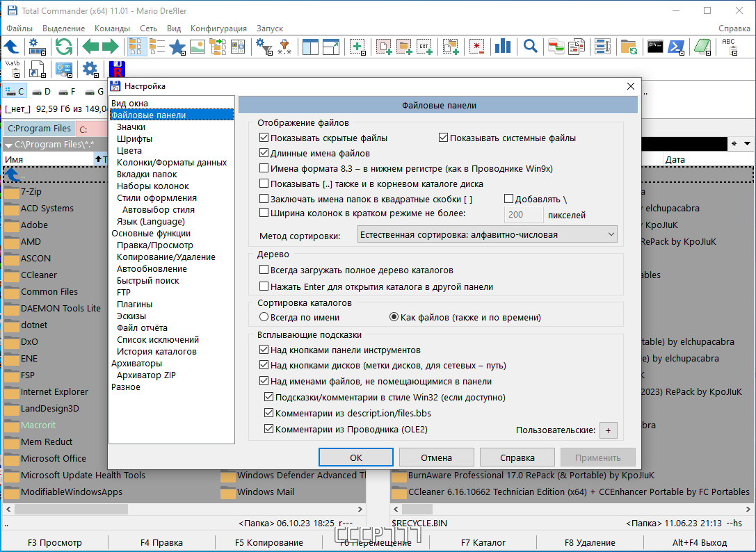Click the 'Отмена' button
756x552 pixels.
click(x=436, y=457)
